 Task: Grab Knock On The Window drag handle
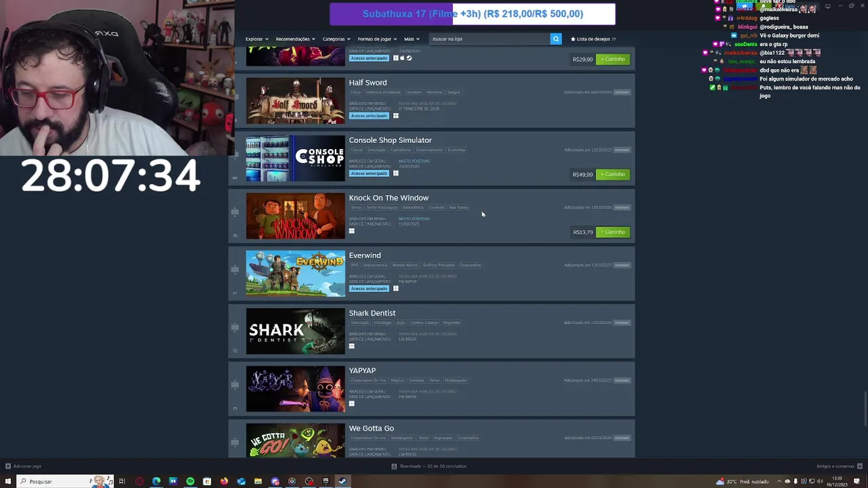tap(235, 212)
